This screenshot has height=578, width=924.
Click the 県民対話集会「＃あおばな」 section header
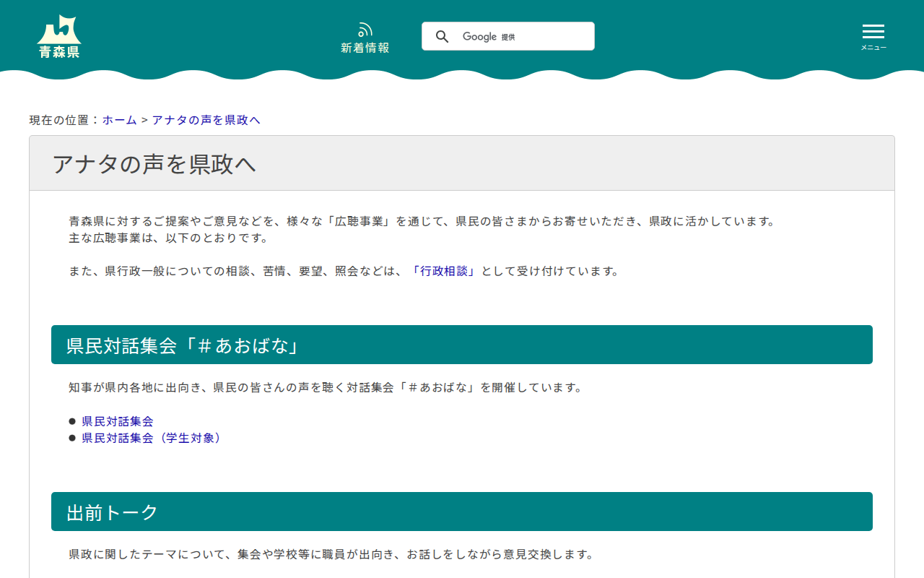point(183,345)
